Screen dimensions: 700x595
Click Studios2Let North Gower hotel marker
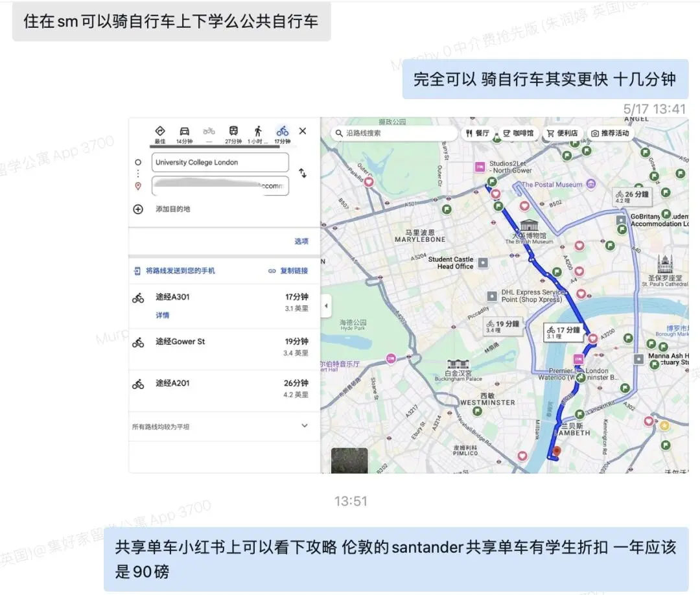pos(480,167)
